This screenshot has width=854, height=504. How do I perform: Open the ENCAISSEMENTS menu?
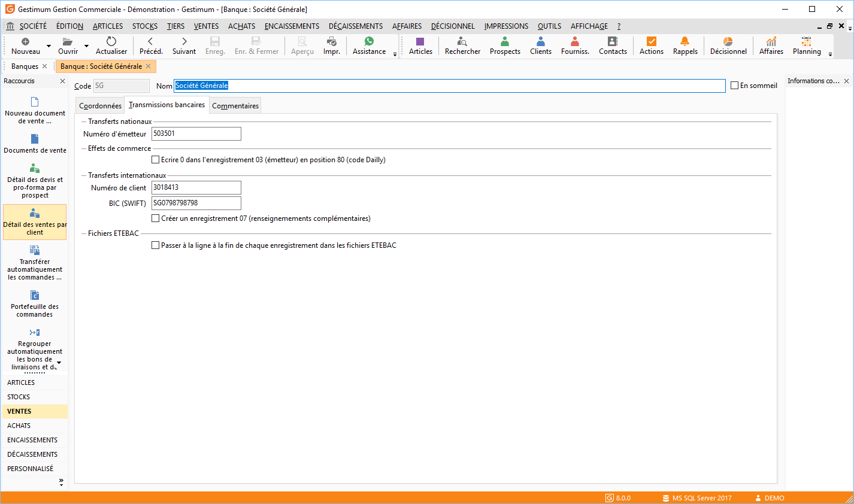(292, 26)
